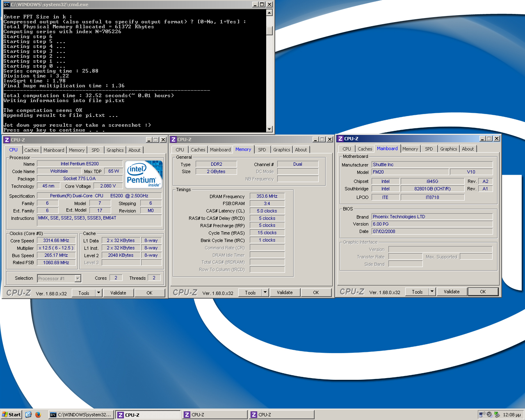Launch Internet Explorer from quick launch

click(x=28, y=415)
